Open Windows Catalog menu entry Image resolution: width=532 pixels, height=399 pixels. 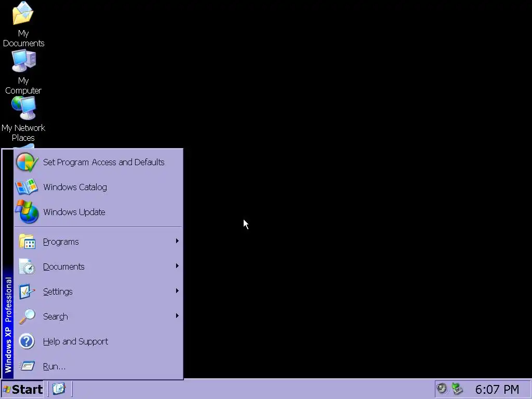[98, 187]
